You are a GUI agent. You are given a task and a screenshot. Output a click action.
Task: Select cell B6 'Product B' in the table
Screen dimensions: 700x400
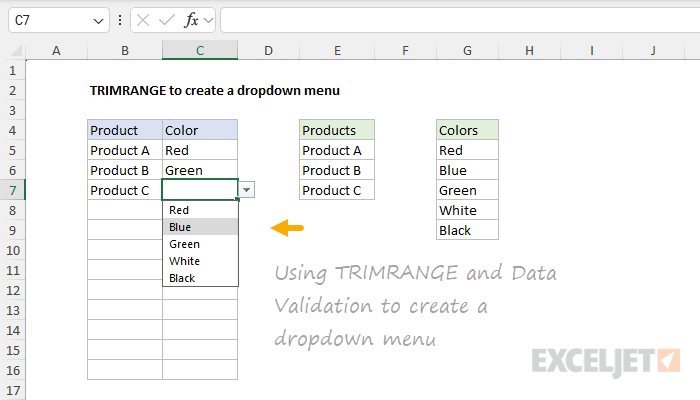tap(125, 171)
